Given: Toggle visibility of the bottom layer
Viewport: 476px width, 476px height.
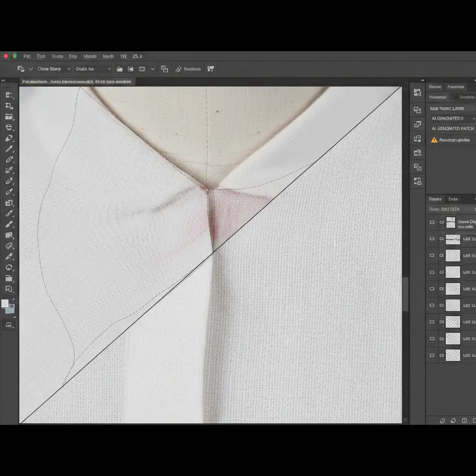Looking at the screenshot, I should coord(432,356).
